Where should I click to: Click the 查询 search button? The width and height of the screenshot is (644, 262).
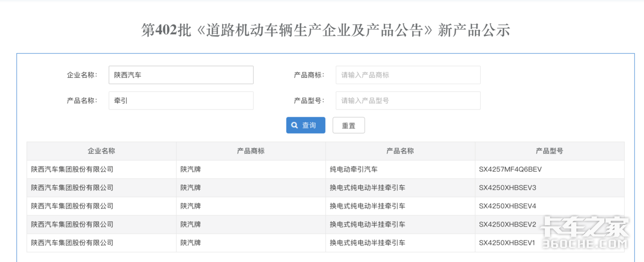click(x=305, y=125)
